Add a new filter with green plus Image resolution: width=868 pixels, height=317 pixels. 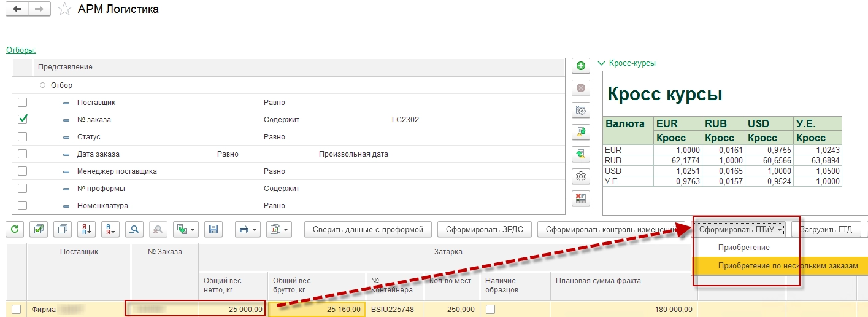coord(581,66)
